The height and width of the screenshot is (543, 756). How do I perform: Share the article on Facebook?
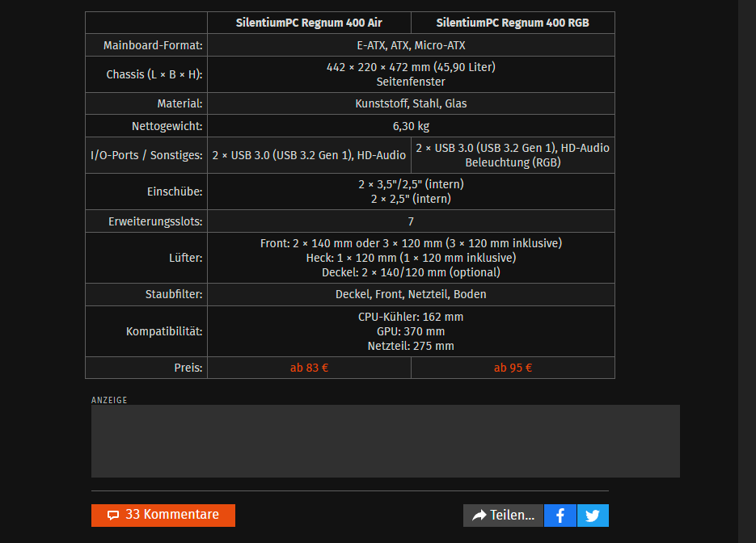[560, 515]
